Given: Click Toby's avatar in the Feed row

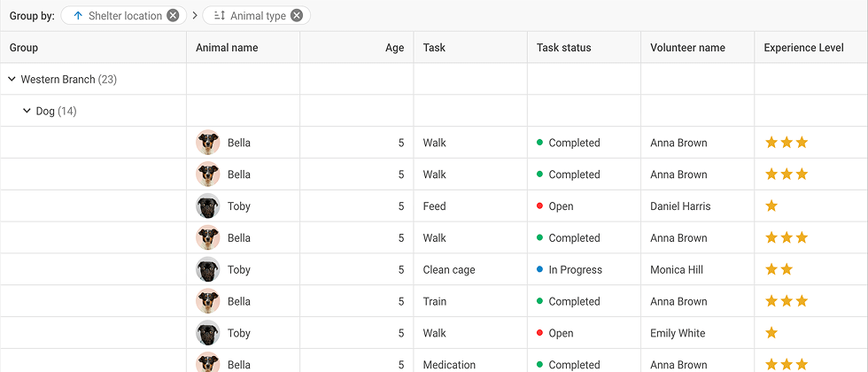Looking at the screenshot, I should 208,206.
